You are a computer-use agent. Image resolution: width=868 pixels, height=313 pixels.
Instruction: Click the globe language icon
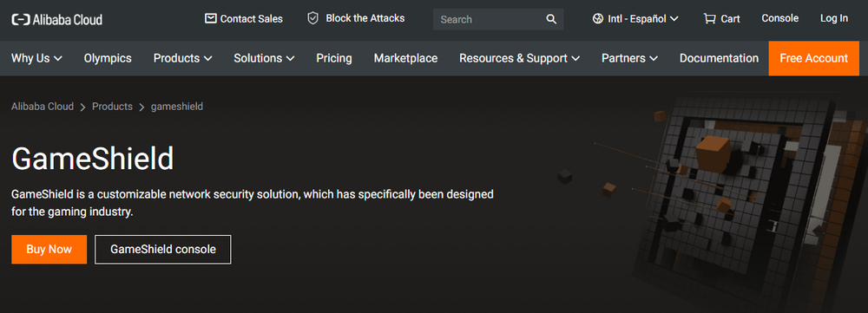pyautogui.click(x=597, y=19)
